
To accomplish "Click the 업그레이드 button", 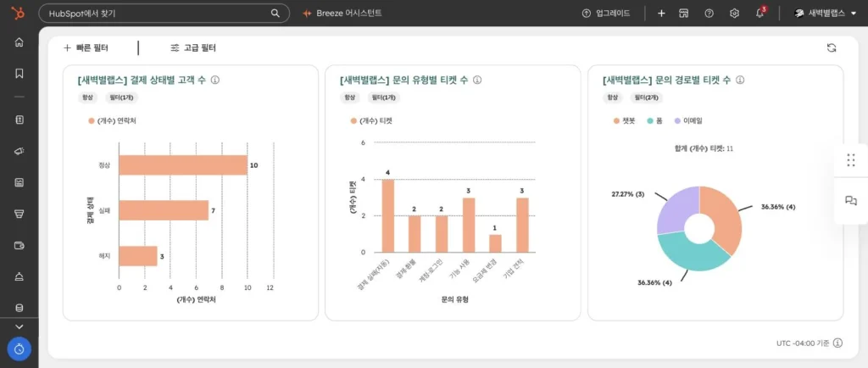I will 606,14.
